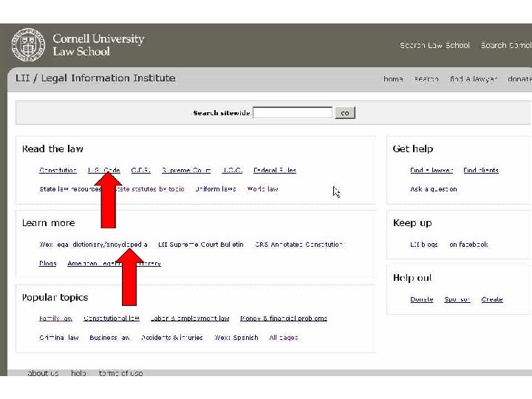This screenshot has height=399, width=532.
Task: Open the Donate link under Help out
Action: (422, 299)
